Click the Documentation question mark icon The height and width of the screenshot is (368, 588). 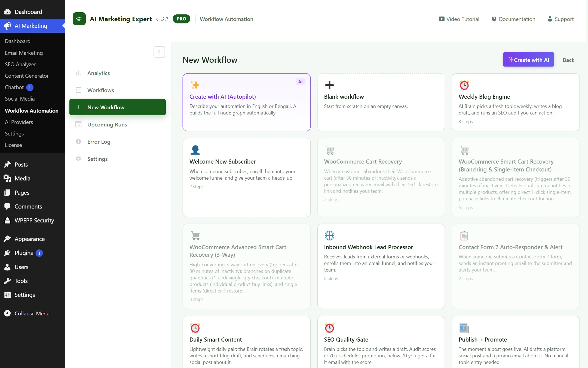tap(494, 19)
